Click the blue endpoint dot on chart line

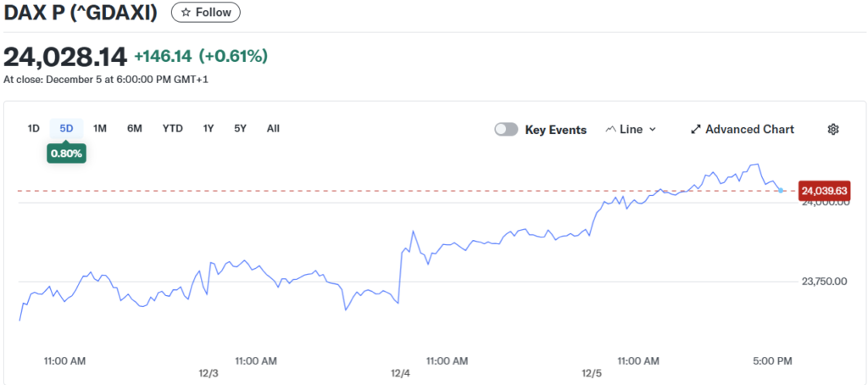point(781,190)
